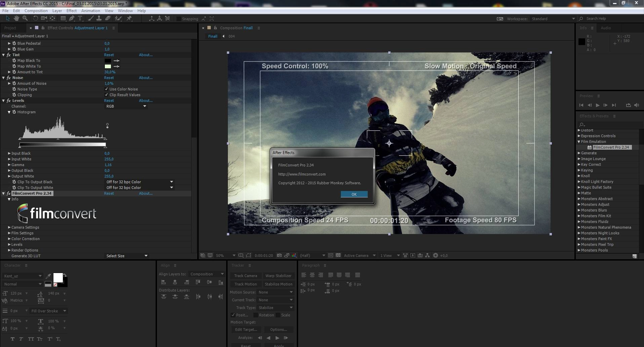
Task: Select the Puppet Pin tool
Action: click(129, 18)
